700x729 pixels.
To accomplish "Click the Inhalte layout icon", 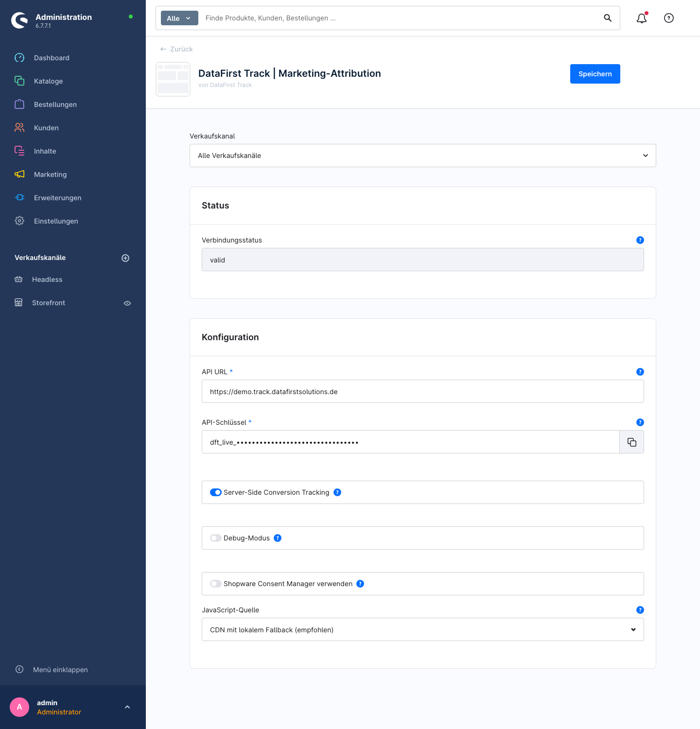I will 19,151.
